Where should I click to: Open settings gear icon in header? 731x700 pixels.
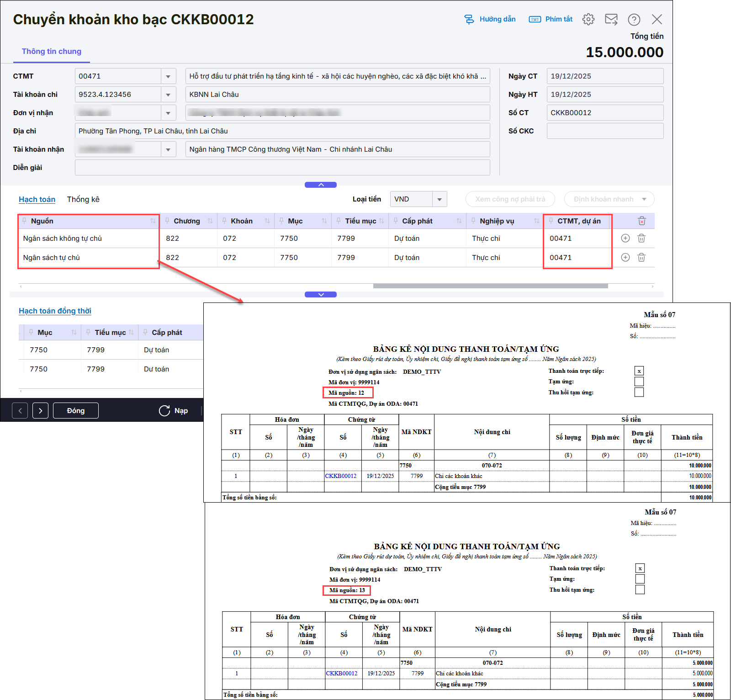point(588,19)
